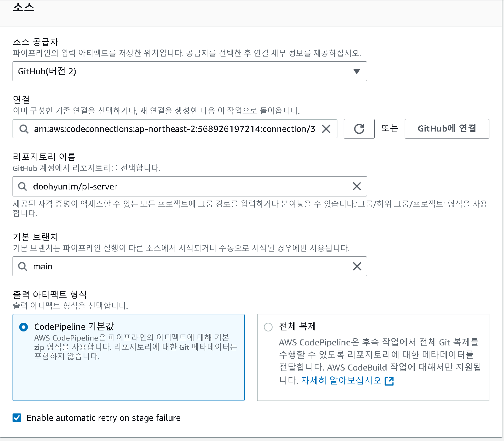Screen dimensions: 504x441
Task: Click the dropdown arrow in source provider
Action: pos(356,71)
